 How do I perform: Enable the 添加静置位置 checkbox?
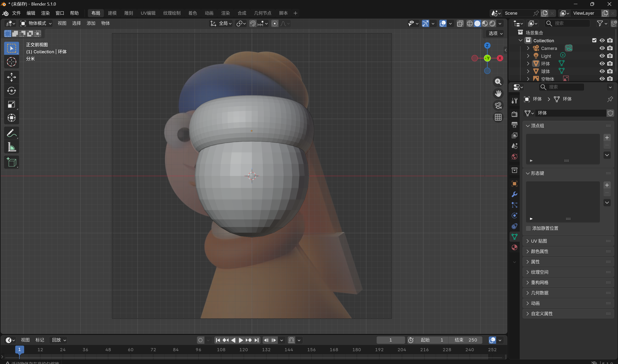click(528, 228)
